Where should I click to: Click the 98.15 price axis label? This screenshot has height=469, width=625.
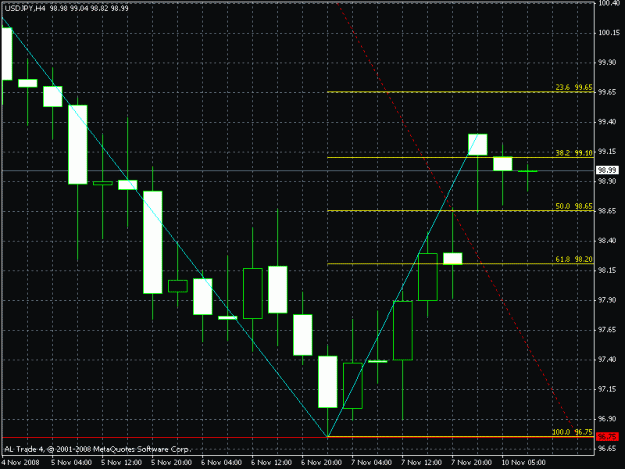[x=607, y=271]
